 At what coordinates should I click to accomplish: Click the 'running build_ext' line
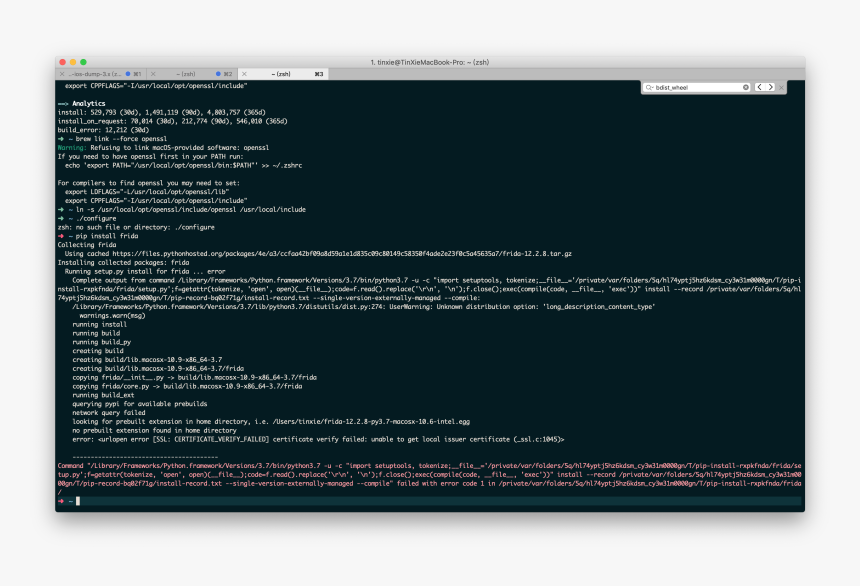[x=103, y=395]
